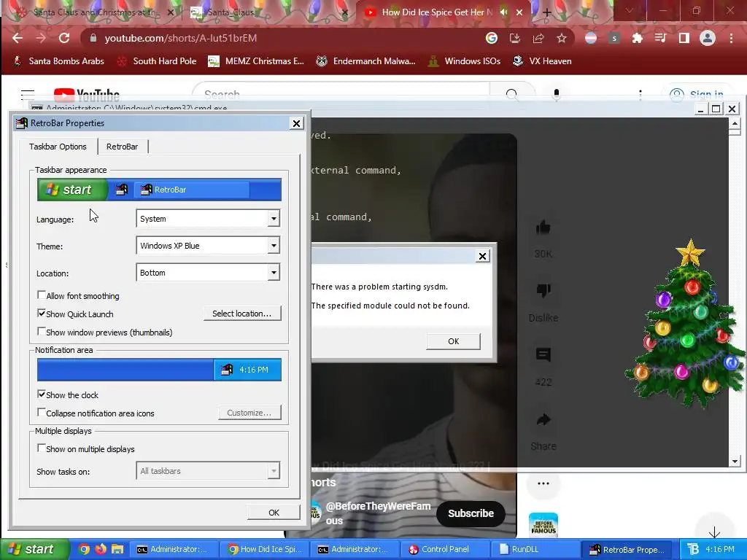The image size is (747, 560).
Task: Open more options three dots under Share
Action: coord(543,483)
